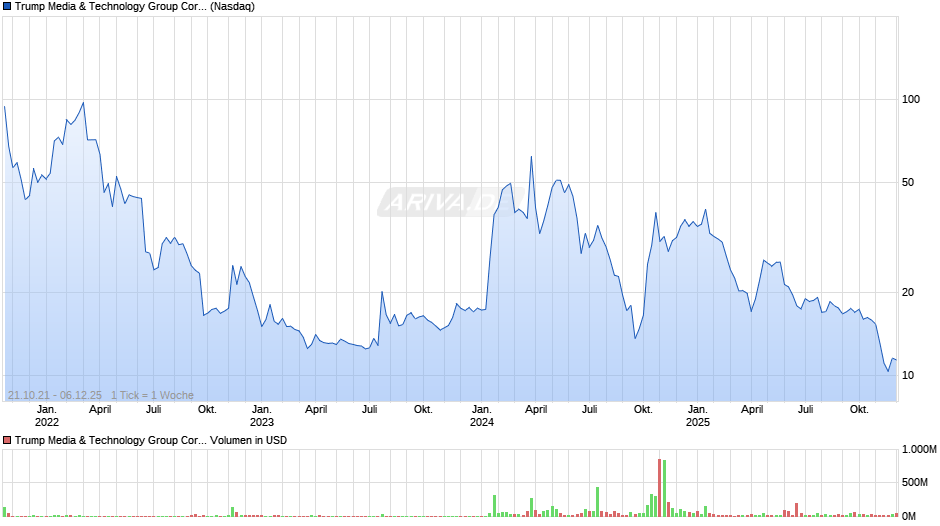Click the volume axis label '1.000M'
The height and width of the screenshot is (526, 940).
[x=919, y=449]
